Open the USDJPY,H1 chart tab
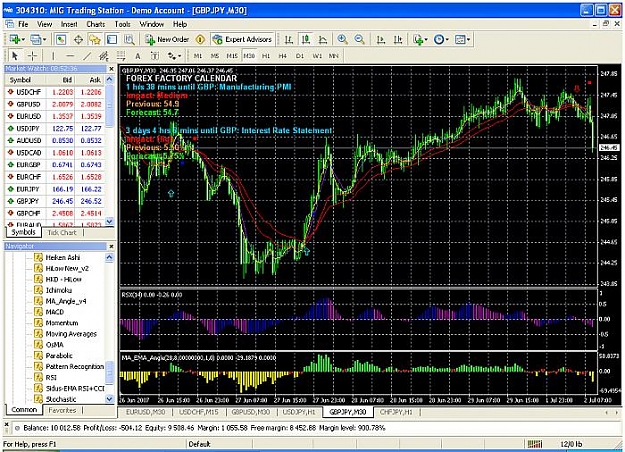Image resolution: width=625 pixels, height=452 pixels. pos(299,412)
